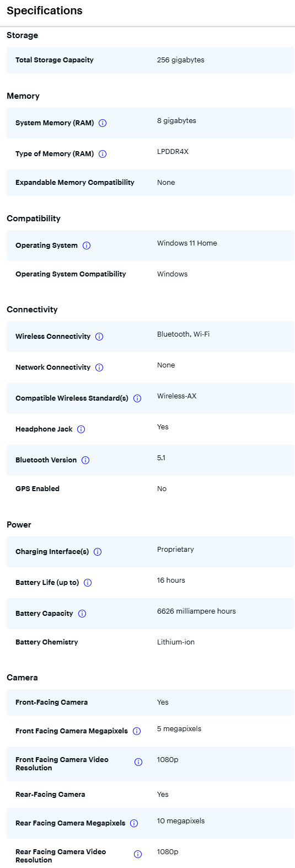Show Bluetooth Version info tooltip icon

click(85, 460)
